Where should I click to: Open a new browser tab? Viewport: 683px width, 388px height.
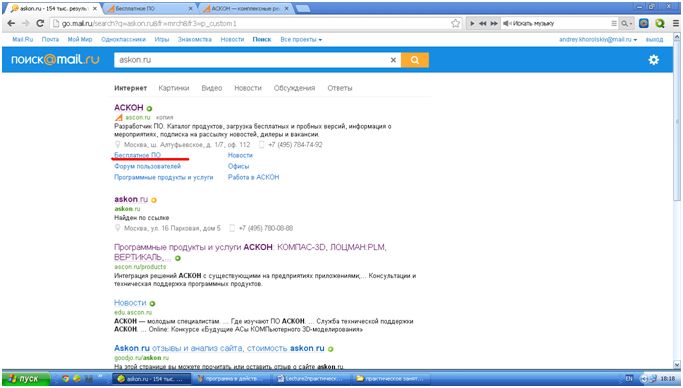[x=303, y=8]
